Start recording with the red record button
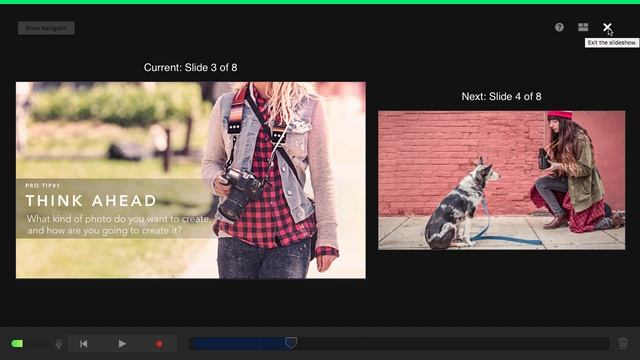Image resolution: width=640 pixels, height=360 pixels. 159,344
